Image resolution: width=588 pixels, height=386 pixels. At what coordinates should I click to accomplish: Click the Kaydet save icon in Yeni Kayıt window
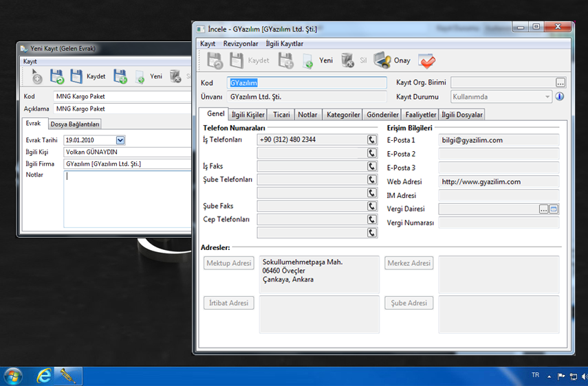[77, 76]
